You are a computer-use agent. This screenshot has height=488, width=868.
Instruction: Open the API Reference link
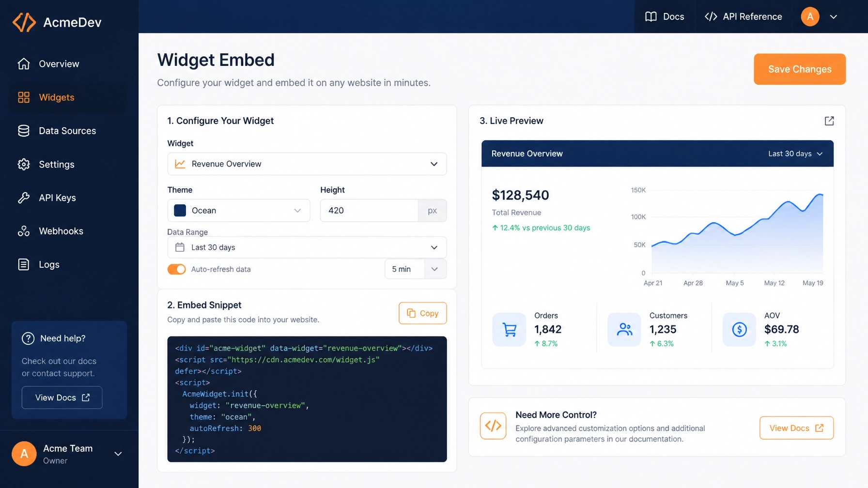(x=743, y=16)
